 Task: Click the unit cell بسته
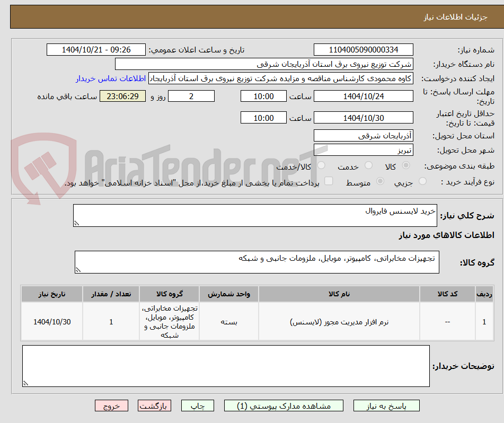(229, 322)
